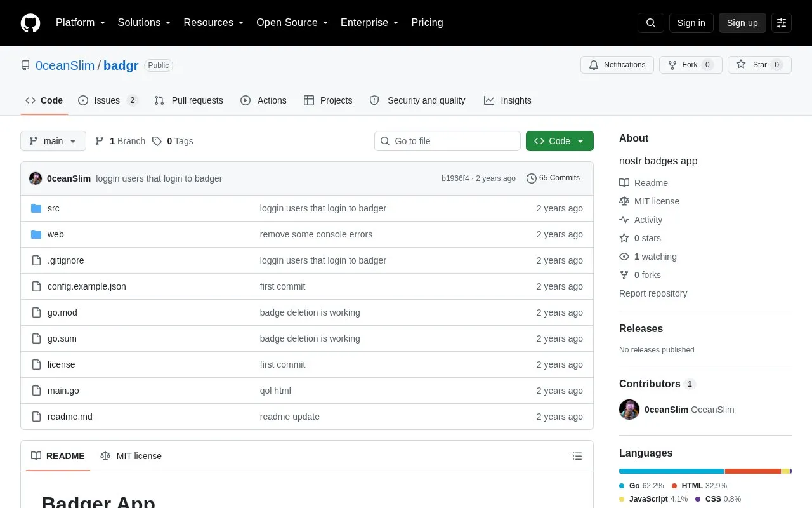
Task: Open the Projects tab
Action: pyautogui.click(x=328, y=100)
